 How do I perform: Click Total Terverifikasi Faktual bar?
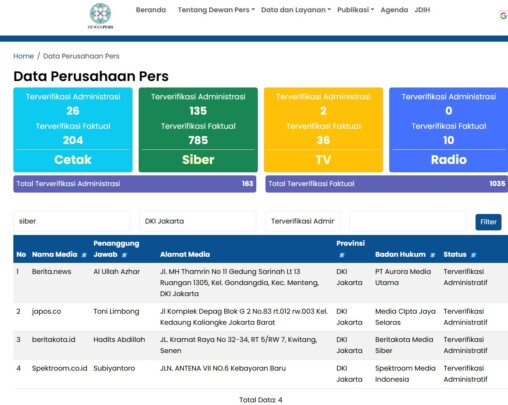pos(387,184)
